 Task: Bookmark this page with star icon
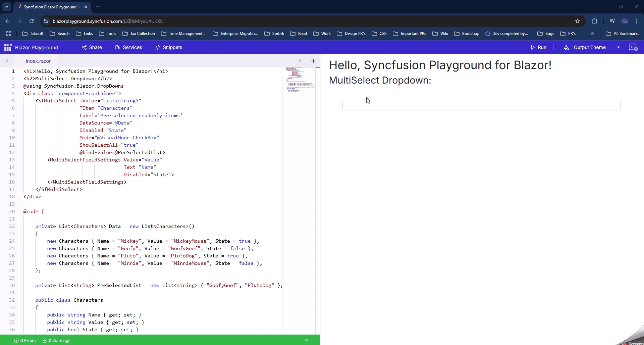tap(577, 21)
